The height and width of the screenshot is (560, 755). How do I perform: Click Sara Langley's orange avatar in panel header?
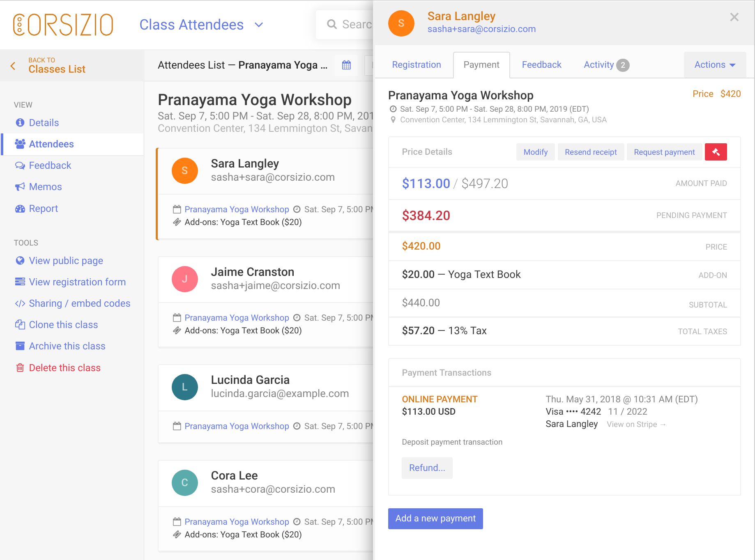pos(401,23)
